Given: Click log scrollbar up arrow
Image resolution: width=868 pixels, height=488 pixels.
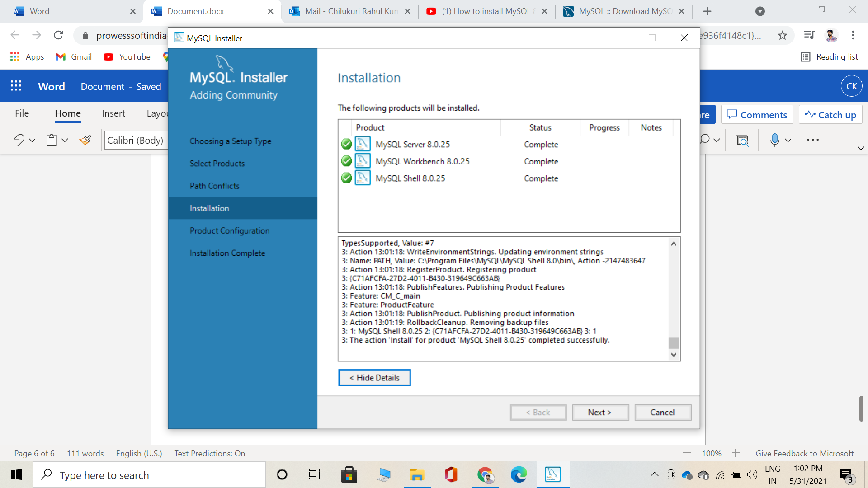Looking at the screenshot, I should (x=674, y=244).
